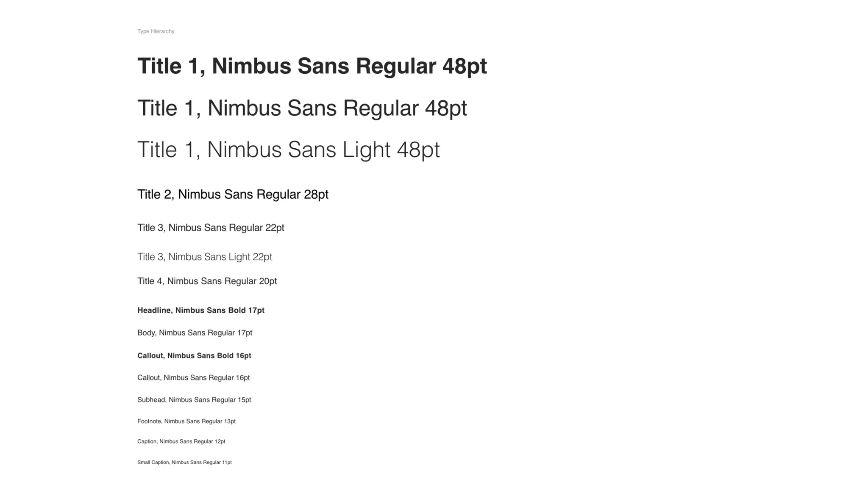Select Title 3, Nimbus Sans Regular 22pt
Image resolution: width=868 pixels, height=488 pixels.
[211, 228]
